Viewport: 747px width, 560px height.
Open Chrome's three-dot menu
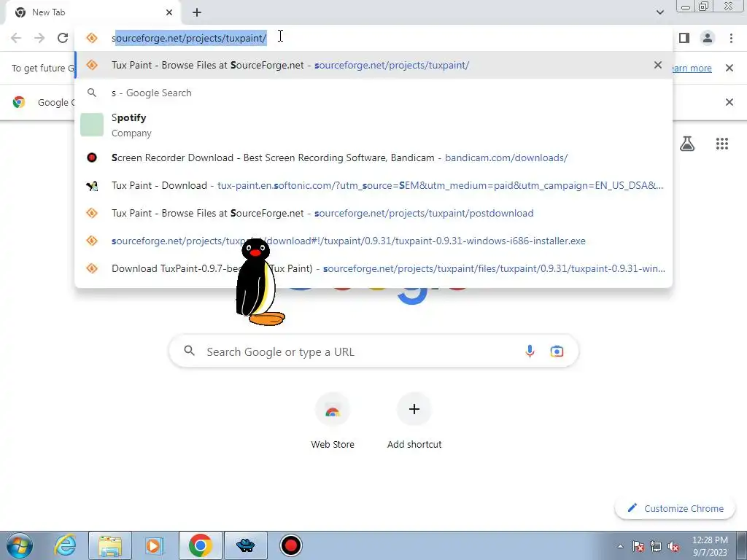coord(731,38)
